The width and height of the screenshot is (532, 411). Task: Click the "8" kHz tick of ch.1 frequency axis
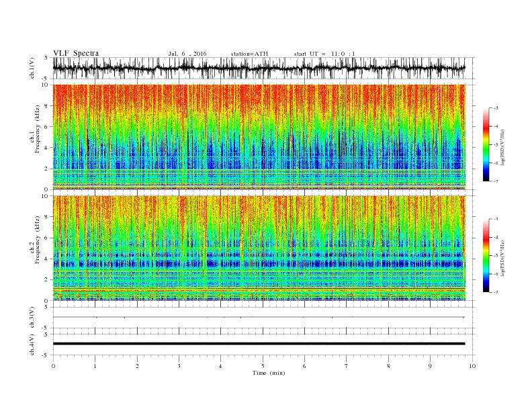tap(47, 106)
